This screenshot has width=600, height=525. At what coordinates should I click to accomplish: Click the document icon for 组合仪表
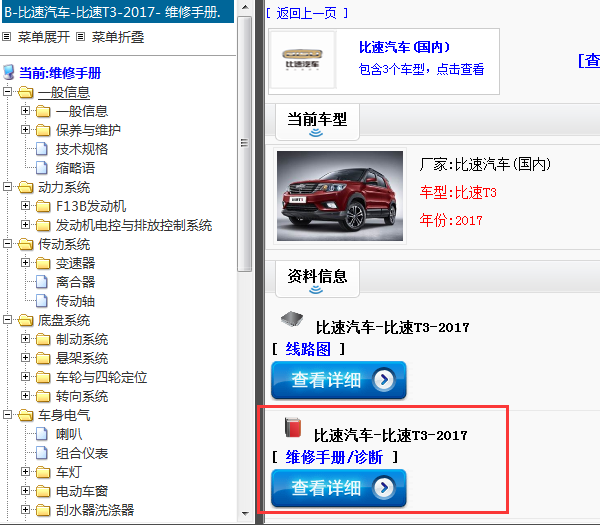click(x=42, y=453)
